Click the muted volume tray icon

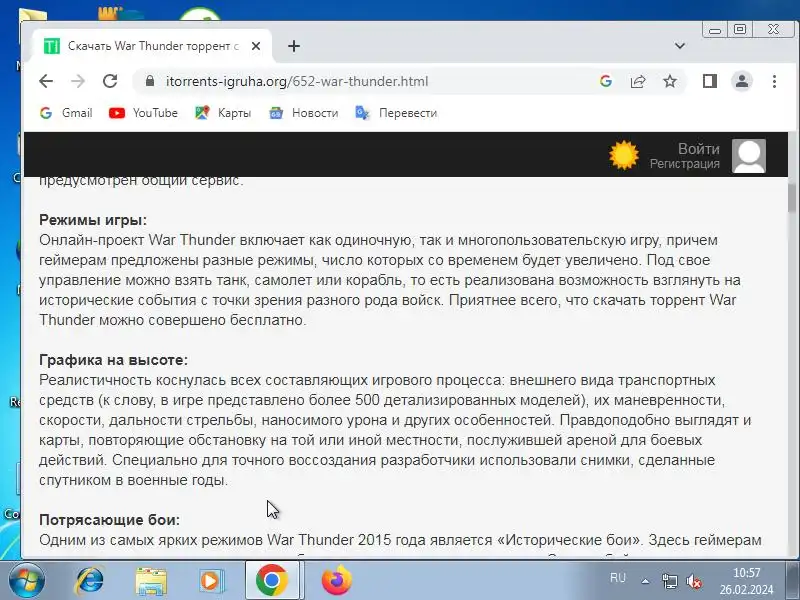click(693, 581)
